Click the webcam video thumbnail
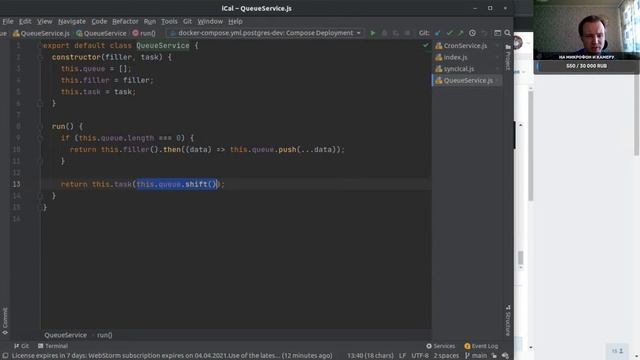This screenshot has height=360, width=640. coord(587,30)
